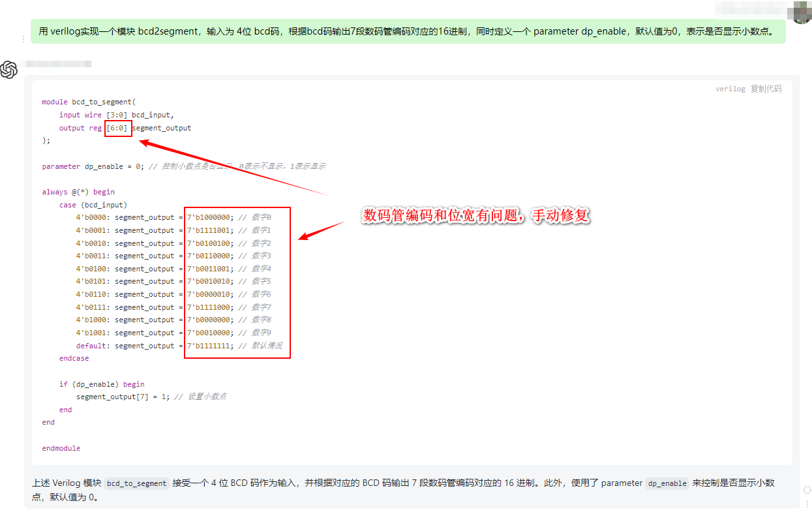This screenshot has height=514, width=812.
Task: Click the green user prompt message bubble
Action: (x=408, y=31)
